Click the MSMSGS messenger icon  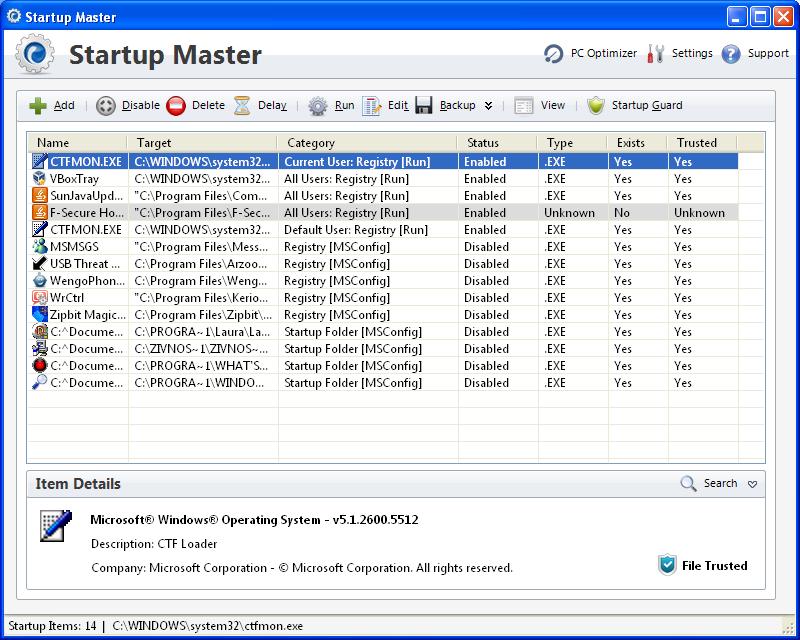pos(39,247)
